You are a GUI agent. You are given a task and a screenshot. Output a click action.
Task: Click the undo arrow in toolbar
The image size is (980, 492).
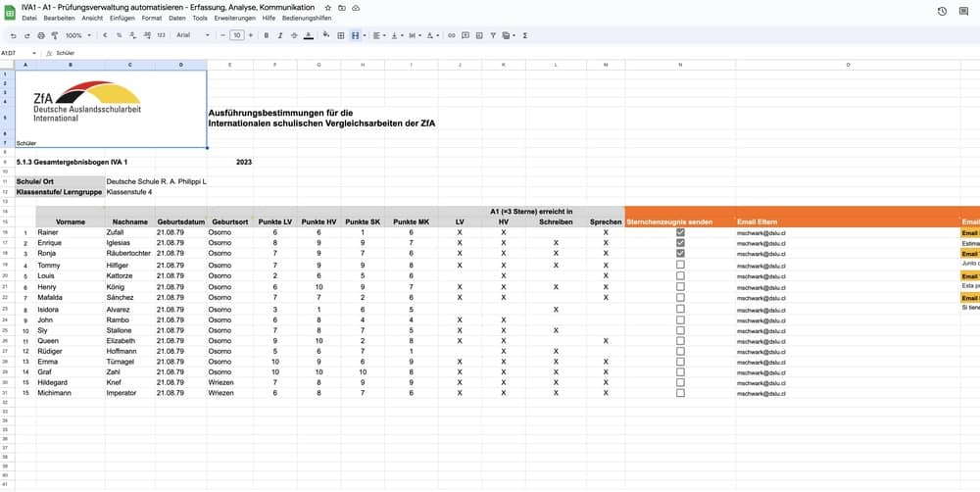14,35
